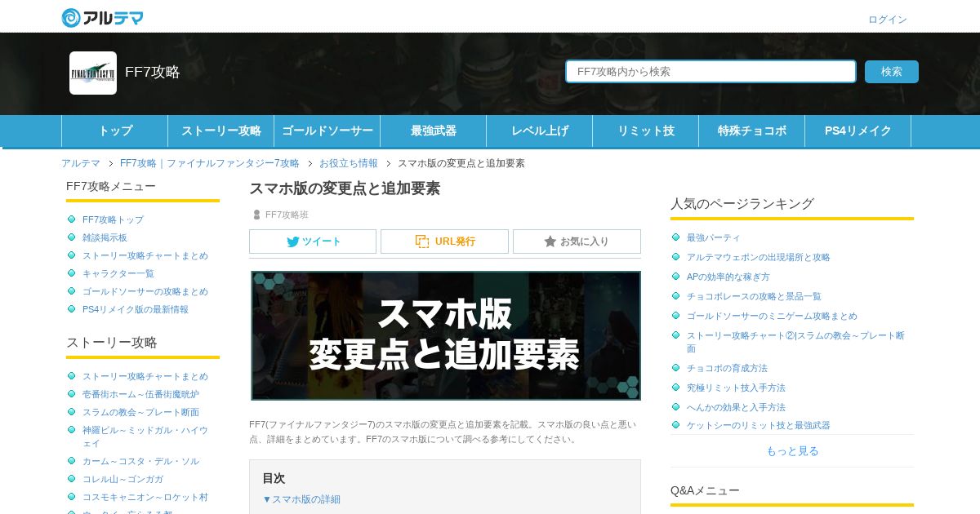Open カーム～コスタ・デル・ソル story link
The height and width of the screenshot is (514, 980).
click(140, 461)
